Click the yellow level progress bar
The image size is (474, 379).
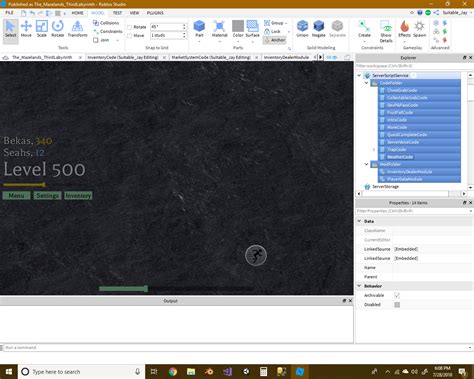[x=24, y=185]
